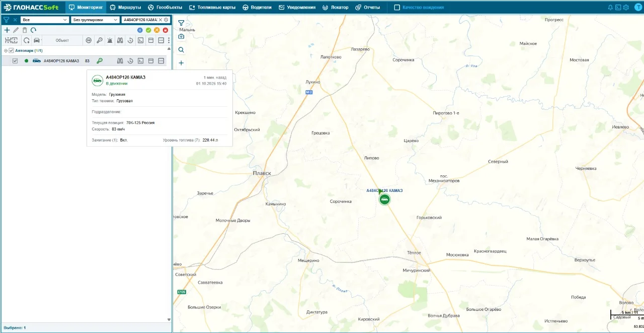Click the add object plus icon

[x=7, y=30]
